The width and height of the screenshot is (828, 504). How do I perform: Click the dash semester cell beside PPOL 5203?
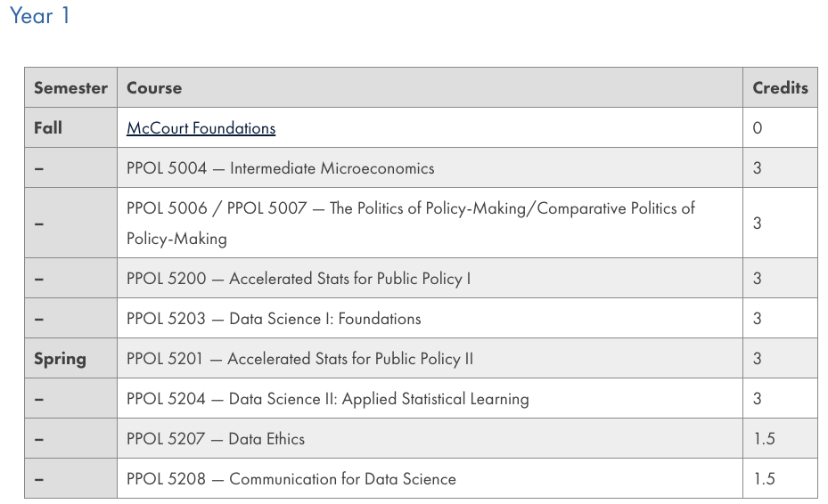pos(70,318)
